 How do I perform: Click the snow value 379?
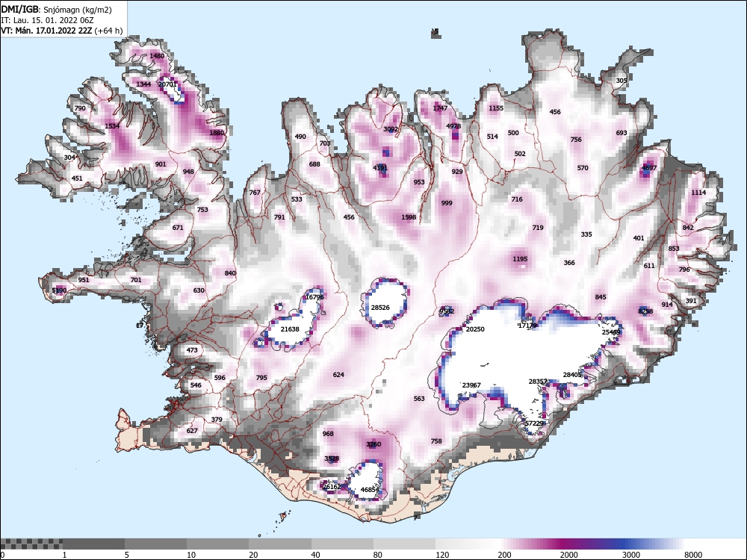(217, 420)
